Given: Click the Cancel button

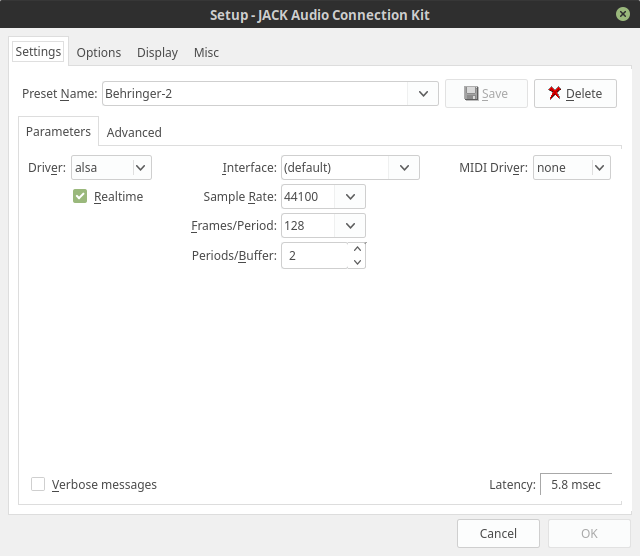Looking at the screenshot, I should 498,534.
